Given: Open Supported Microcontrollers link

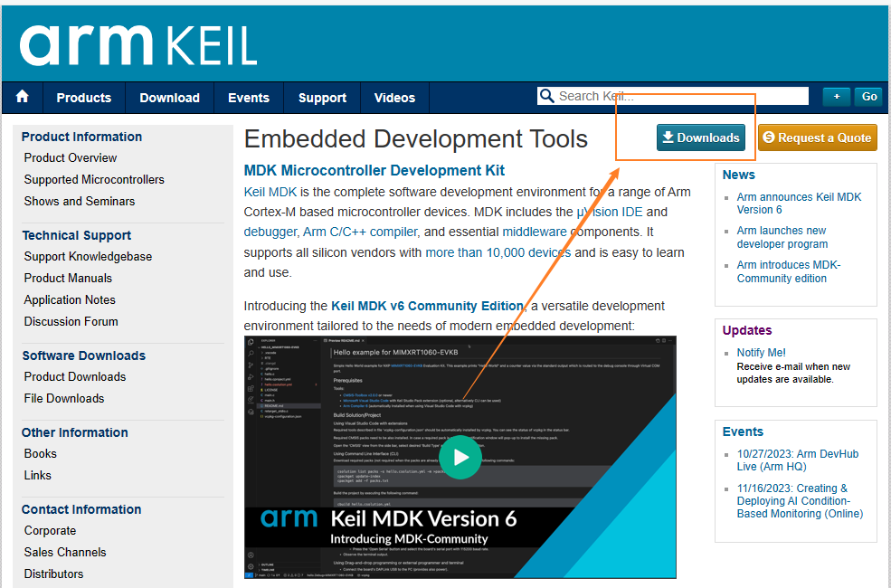Looking at the screenshot, I should click(94, 179).
